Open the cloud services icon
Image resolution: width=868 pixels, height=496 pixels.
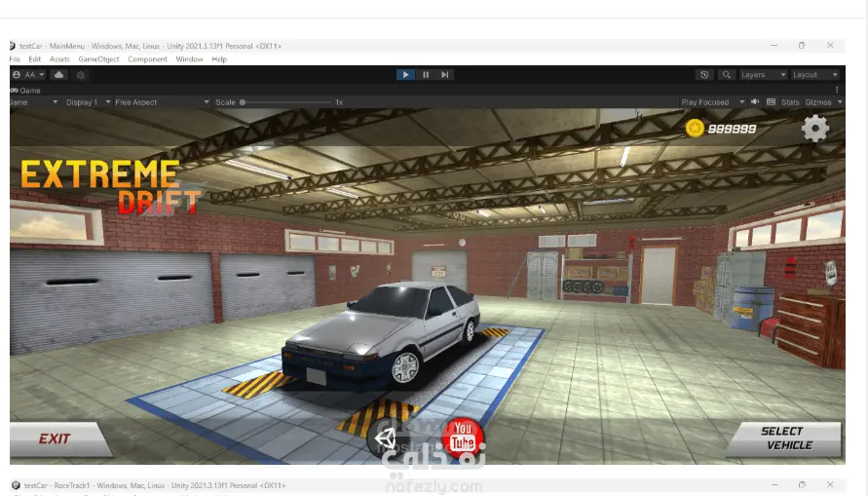point(59,75)
